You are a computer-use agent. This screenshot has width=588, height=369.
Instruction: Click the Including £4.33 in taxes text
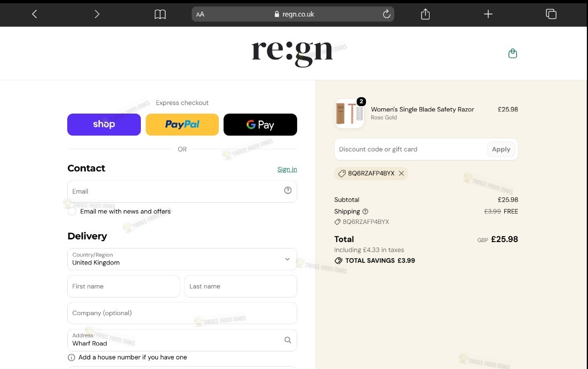pyautogui.click(x=369, y=250)
